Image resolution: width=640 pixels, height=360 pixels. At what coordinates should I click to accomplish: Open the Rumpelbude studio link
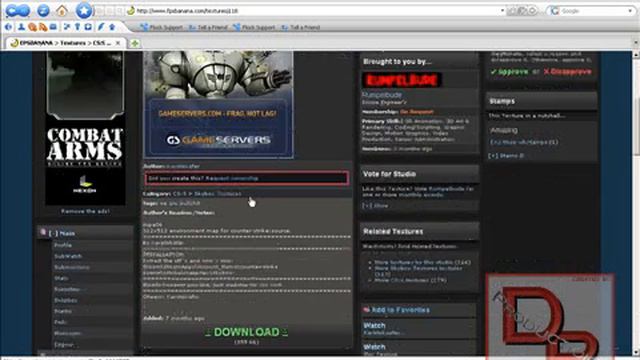(382, 95)
